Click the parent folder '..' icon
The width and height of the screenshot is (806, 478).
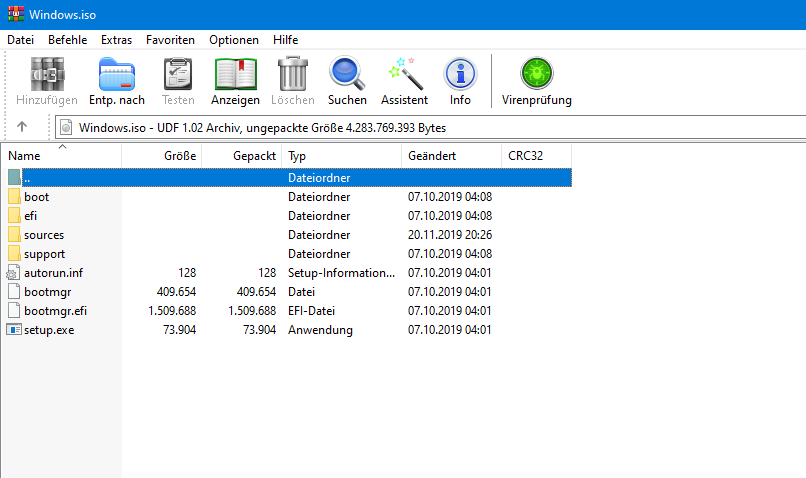(x=14, y=177)
